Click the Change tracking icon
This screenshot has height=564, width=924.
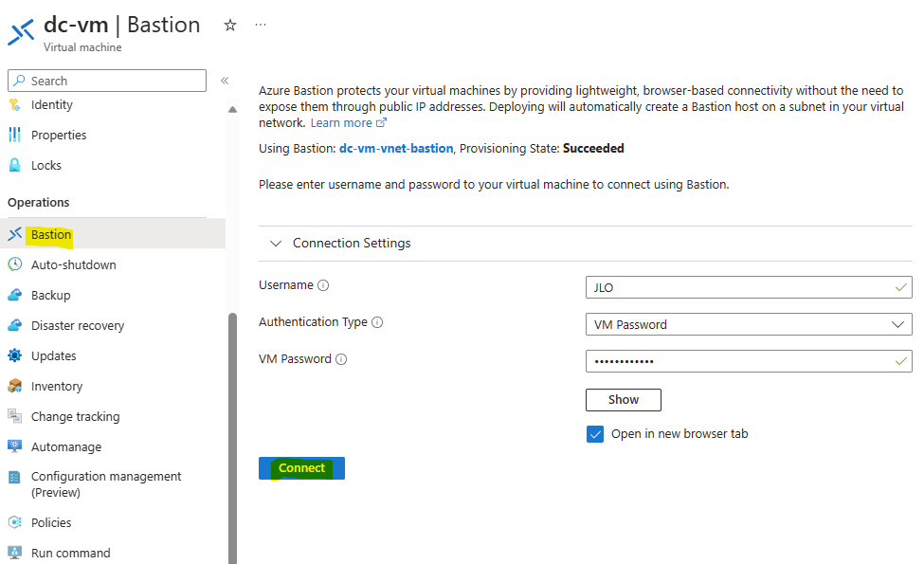point(15,416)
